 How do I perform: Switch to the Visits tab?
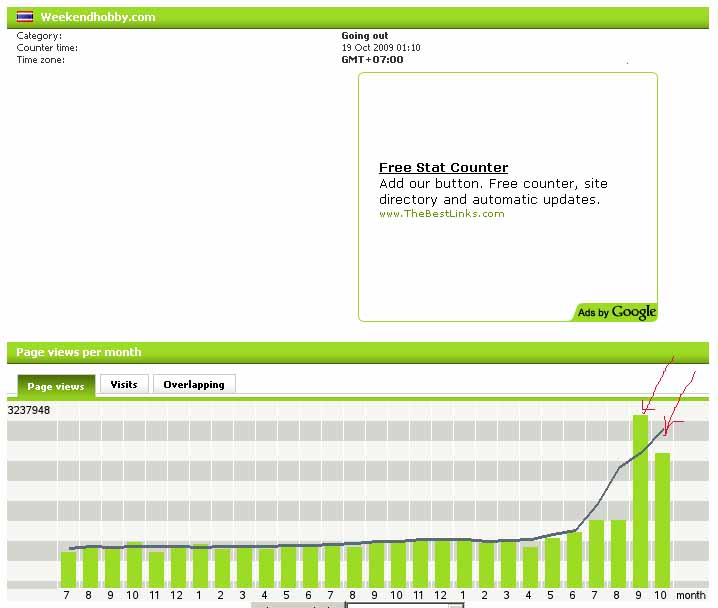pos(124,384)
